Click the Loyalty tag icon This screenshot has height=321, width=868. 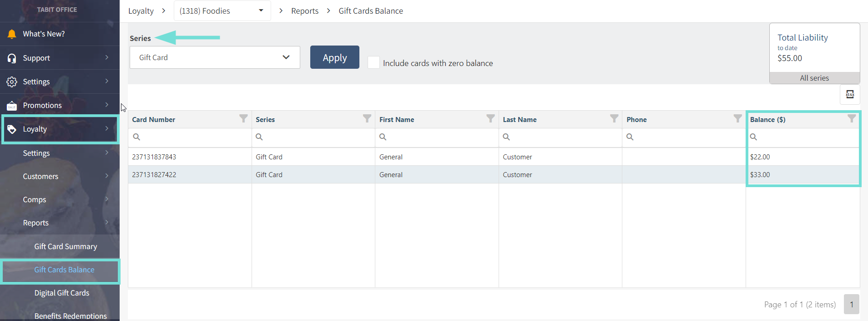coord(12,129)
